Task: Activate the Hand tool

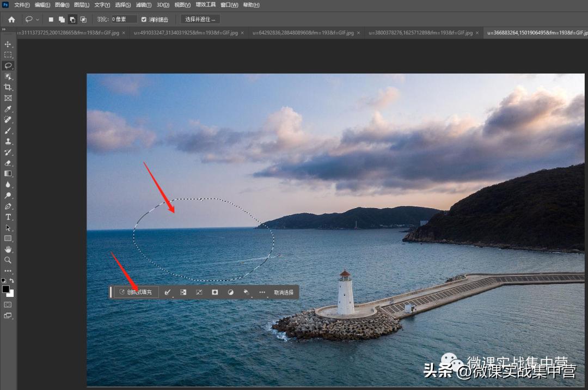Action: (8, 249)
